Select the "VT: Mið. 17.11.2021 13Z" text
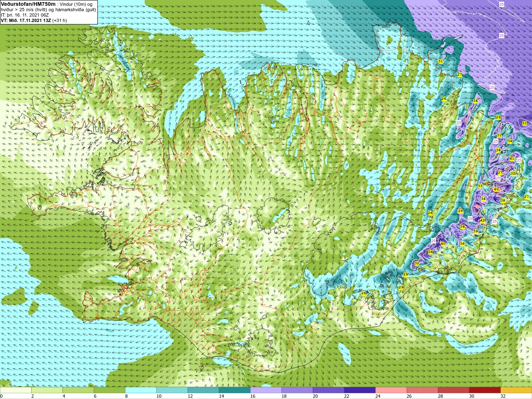Screen dimensions: 532x399 pyautogui.click(x=26, y=20)
